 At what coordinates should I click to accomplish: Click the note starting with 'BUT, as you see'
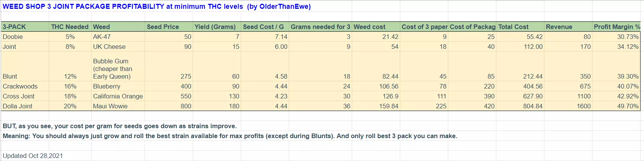[119, 126]
